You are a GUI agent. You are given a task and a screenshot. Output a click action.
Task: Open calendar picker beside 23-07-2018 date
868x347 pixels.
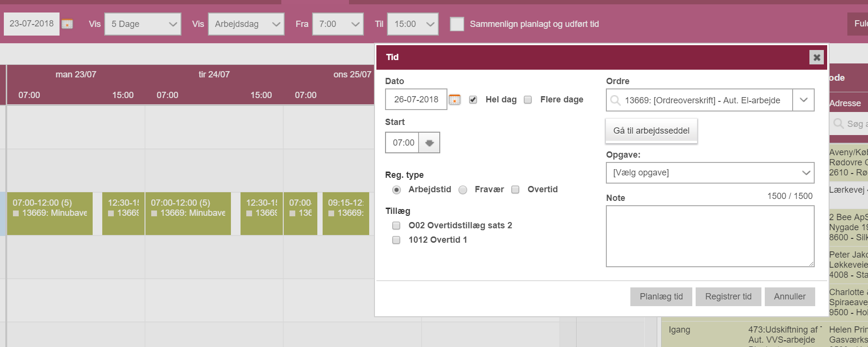tap(67, 24)
